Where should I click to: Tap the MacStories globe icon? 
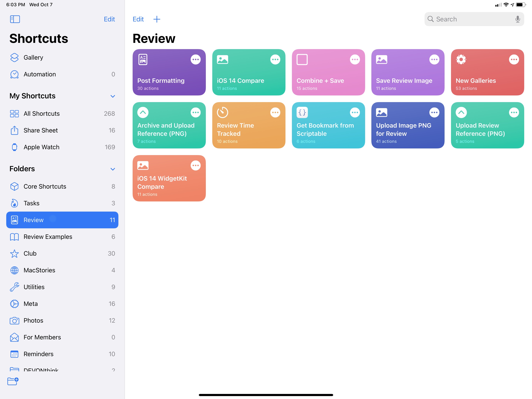[x=14, y=270]
